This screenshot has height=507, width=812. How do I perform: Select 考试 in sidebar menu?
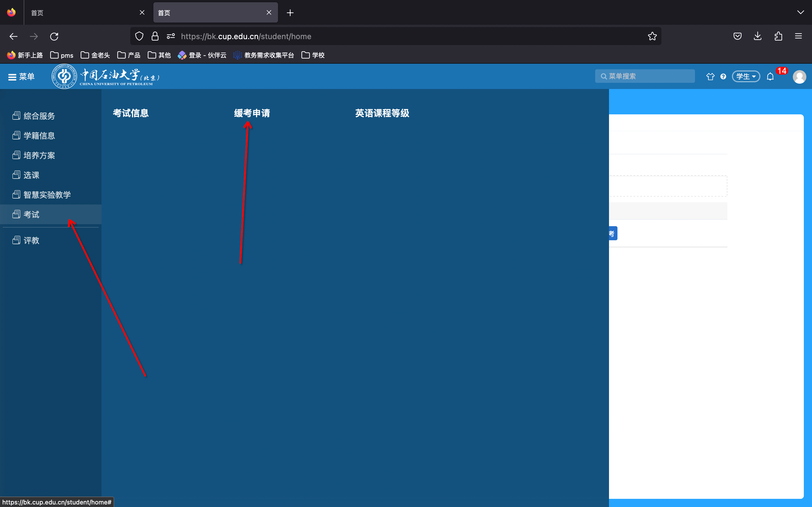tap(32, 214)
